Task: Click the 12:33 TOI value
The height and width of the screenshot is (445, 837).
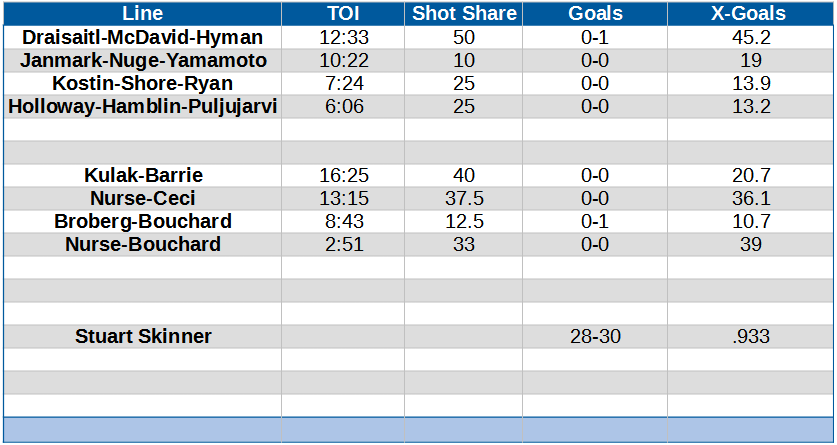Action: click(343, 37)
